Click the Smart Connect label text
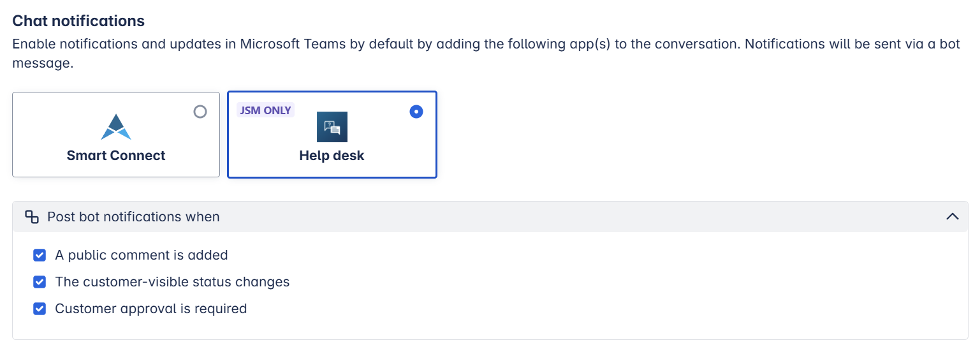 click(x=116, y=156)
